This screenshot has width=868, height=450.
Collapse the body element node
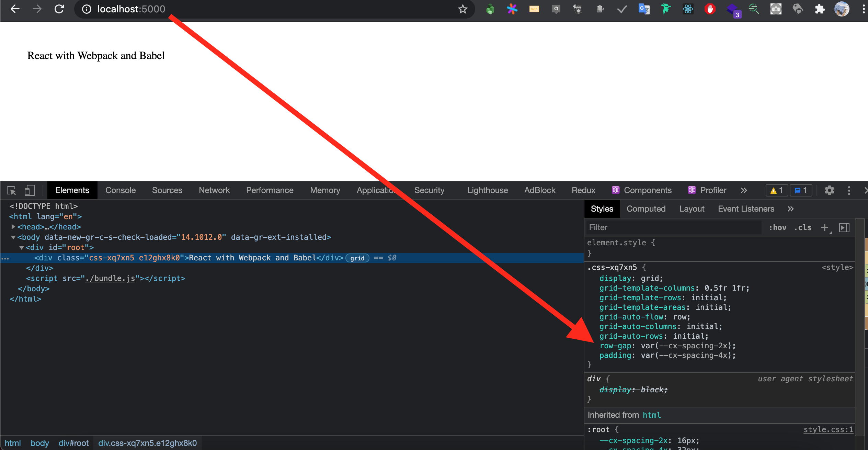[13, 237]
